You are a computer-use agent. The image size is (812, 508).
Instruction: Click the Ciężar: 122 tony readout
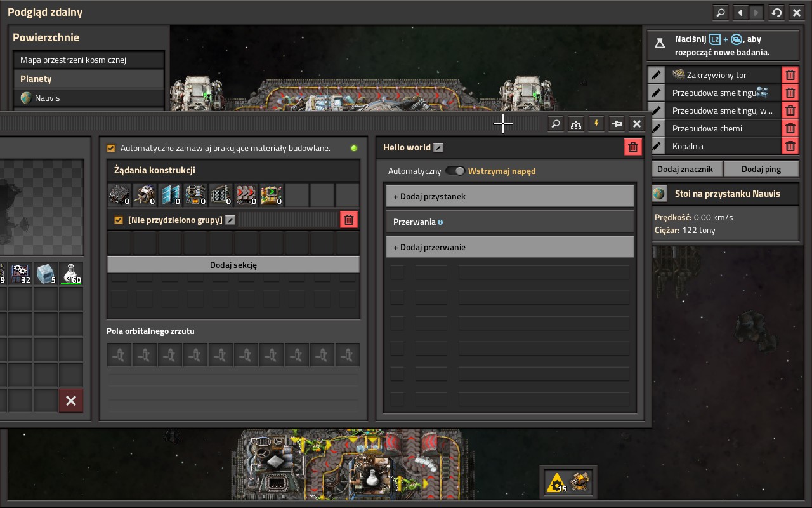[685, 230]
